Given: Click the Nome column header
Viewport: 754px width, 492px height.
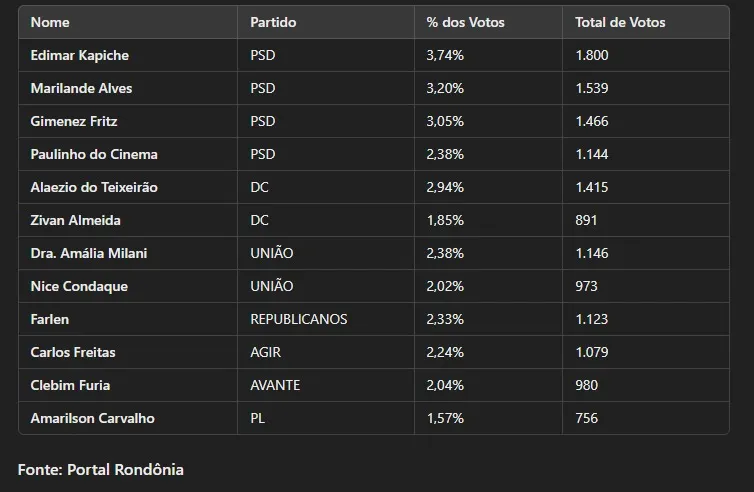Looking at the screenshot, I should [50, 22].
